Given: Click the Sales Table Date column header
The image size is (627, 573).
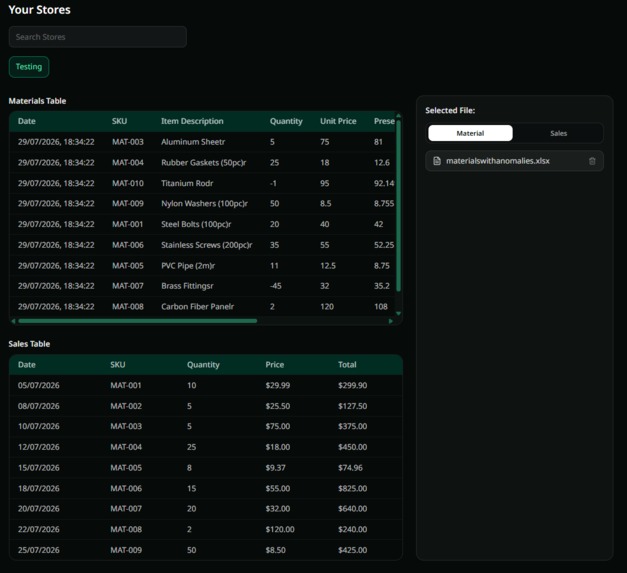Looking at the screenshot, I should (x=26, y=365).
